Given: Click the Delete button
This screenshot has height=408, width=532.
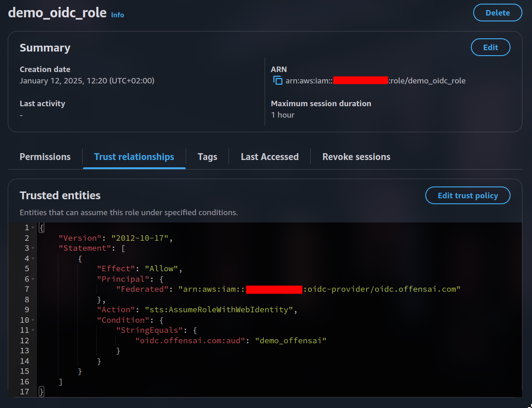Looking at the screenshot, I should [497, 12].
